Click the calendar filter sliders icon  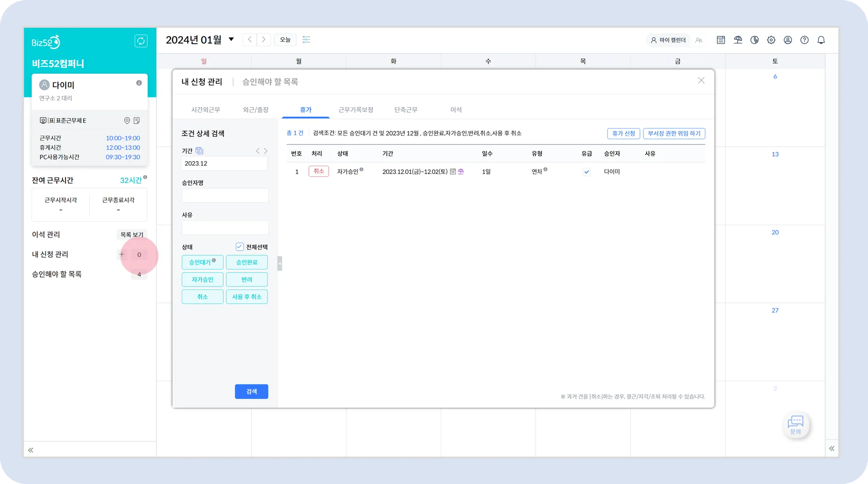click(x=306, y=39)
